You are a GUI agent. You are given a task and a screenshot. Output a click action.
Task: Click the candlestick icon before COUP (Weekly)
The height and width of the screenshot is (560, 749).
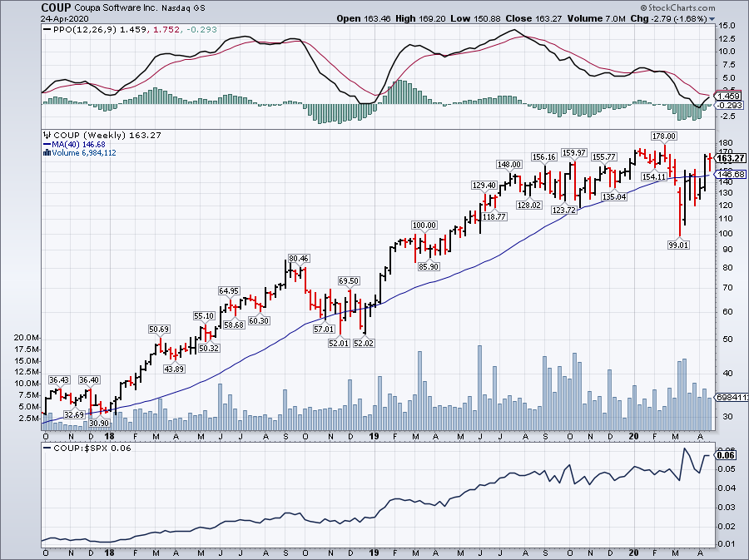pyautogui.click(x=47, y=135)
